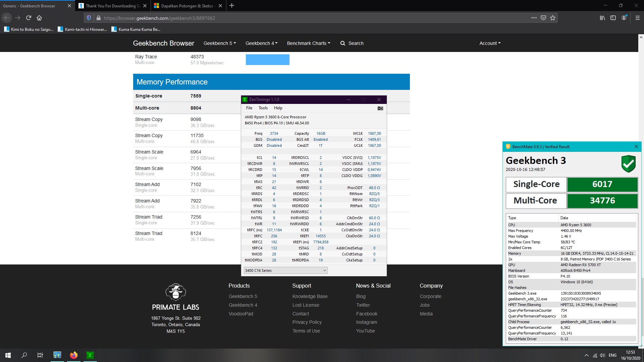
Task: Open the Benchmark Charts dropdown
Action: (309, 43)
